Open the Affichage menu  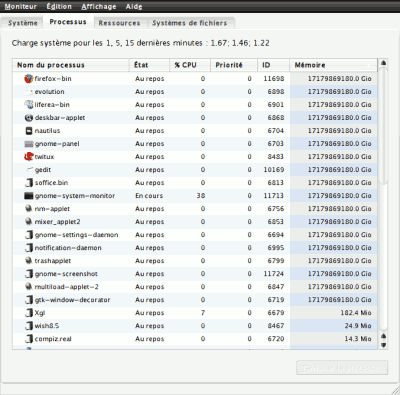tap(99, 6)
